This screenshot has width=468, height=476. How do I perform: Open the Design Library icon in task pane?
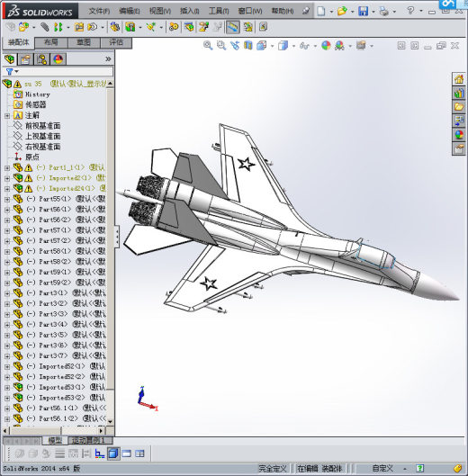[459, 94]
